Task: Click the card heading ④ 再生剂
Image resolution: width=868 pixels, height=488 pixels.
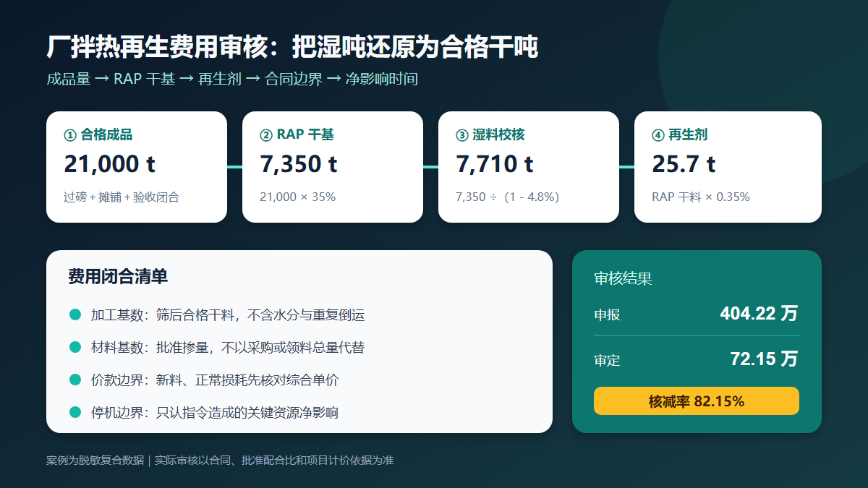Action: coord(679,134)
